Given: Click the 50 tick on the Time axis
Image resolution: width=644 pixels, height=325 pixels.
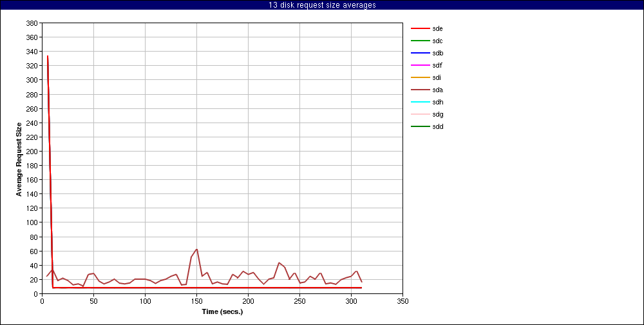Looking at the screenshot, I should click(93, 301).
